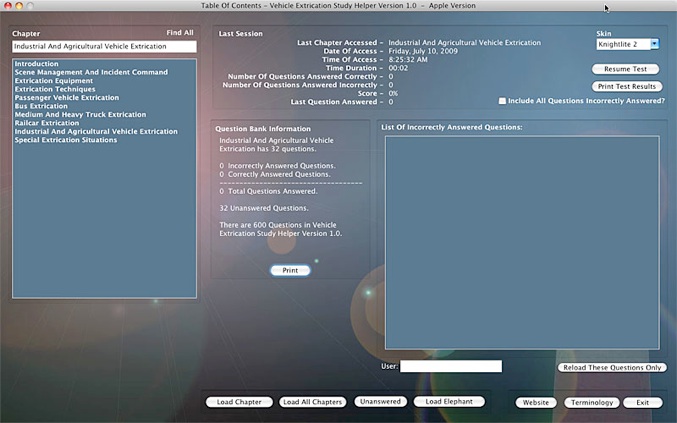677x423 pixels.
Task: Click into the User input field
Action: click(451, 366)
